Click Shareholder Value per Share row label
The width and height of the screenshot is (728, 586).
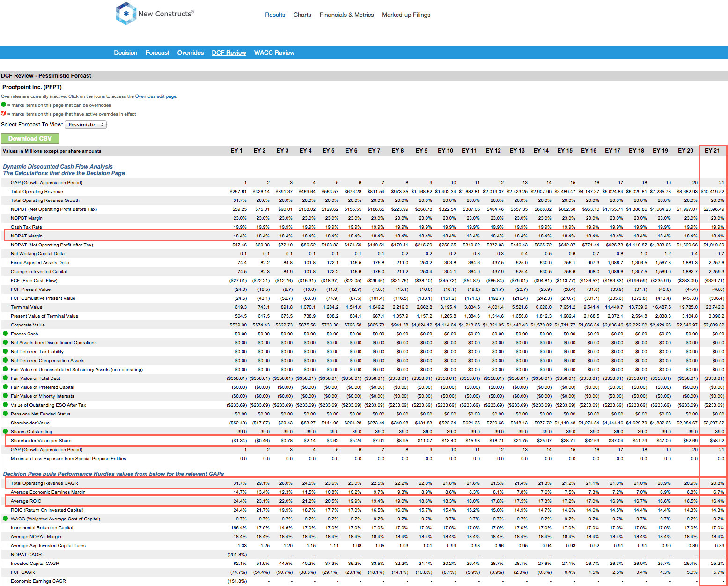click(x=41, y=441)
